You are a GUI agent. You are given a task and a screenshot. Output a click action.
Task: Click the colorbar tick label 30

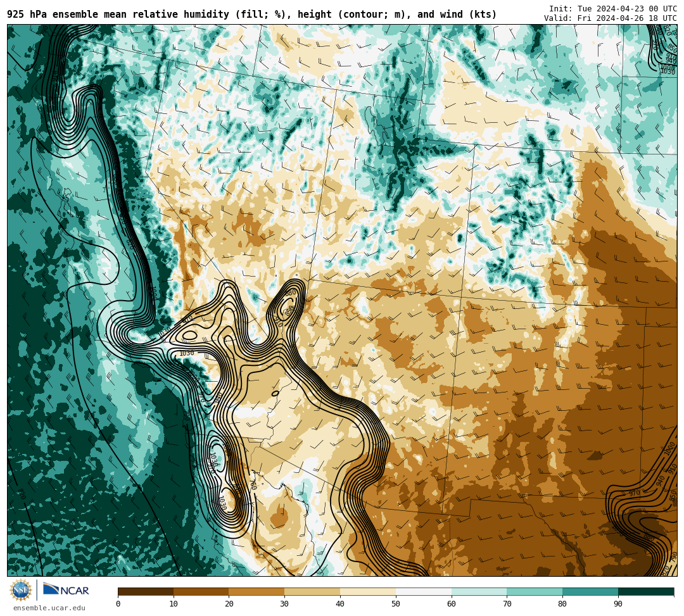pyautogui.click(x=284, y=604)
